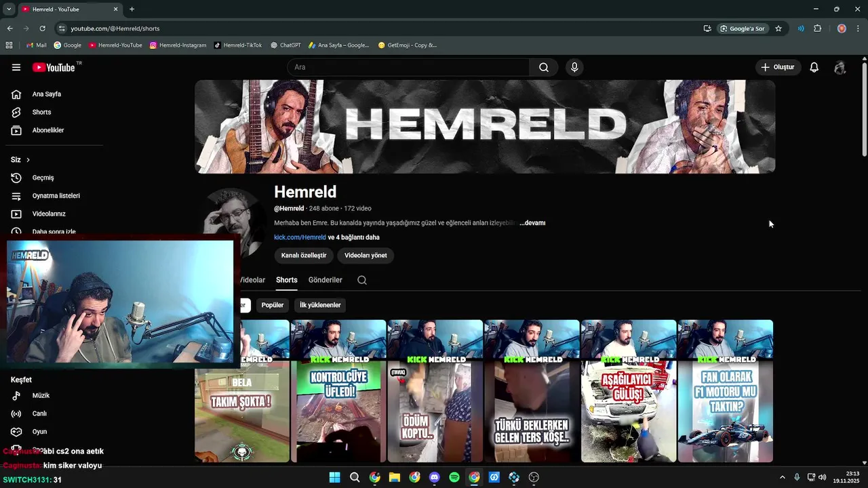Open the YouTube hamburger guide menu

click(x=16, y=67)
